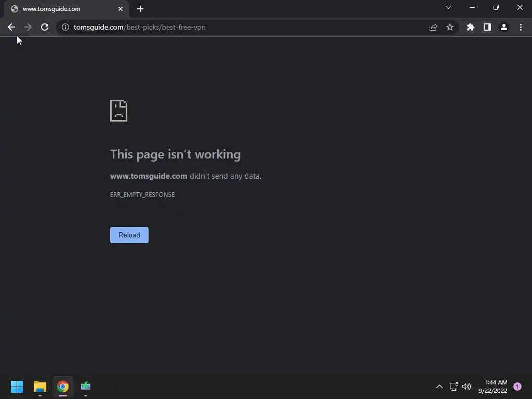Open the clock showing 1:44 AM

(493, 387)
